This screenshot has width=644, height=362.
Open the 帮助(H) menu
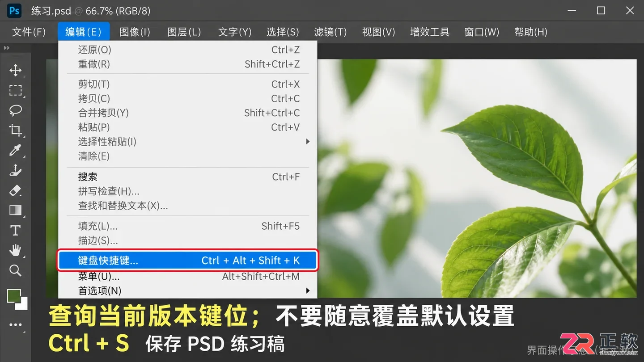pos(531,32)
